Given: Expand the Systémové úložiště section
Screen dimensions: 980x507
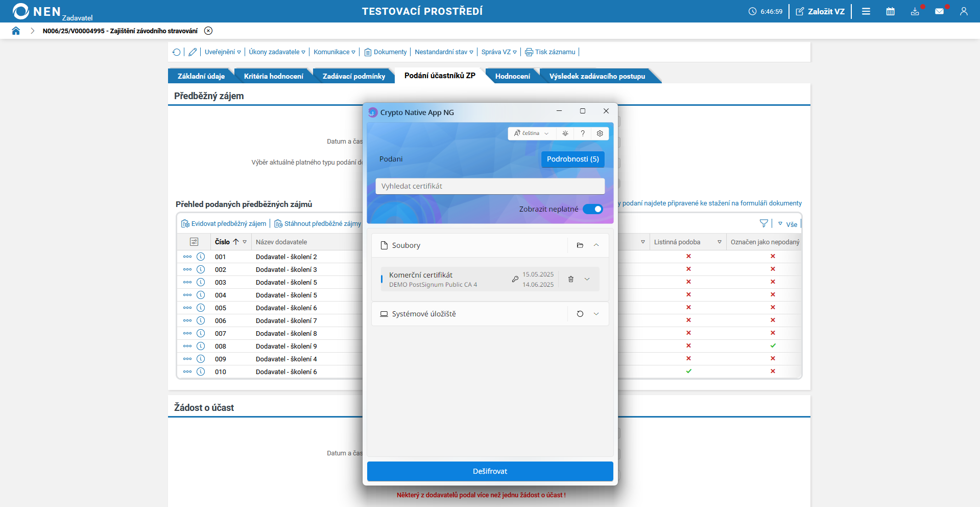Looking at the screenshot, I should pos(596,314).
